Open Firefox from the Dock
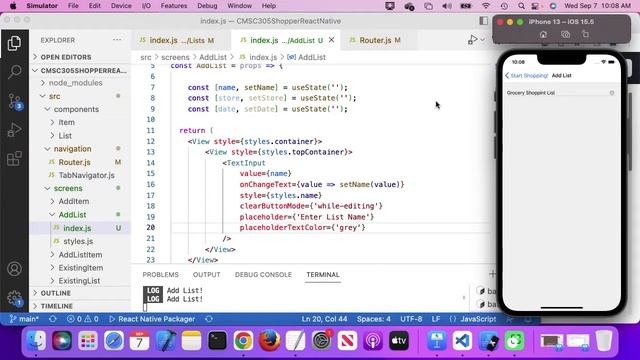This screenshot has width=640, height=360. click(269, 340)
